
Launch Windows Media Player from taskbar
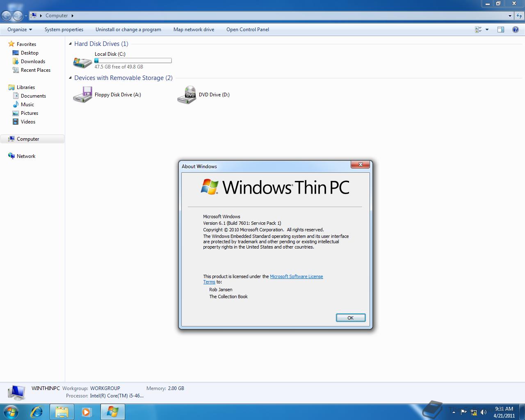87,412
